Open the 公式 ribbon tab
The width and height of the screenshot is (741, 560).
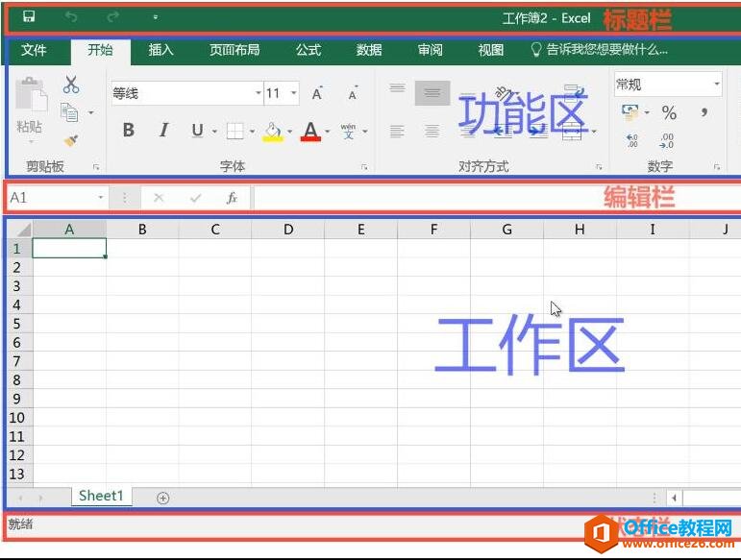tap(309, 50)
